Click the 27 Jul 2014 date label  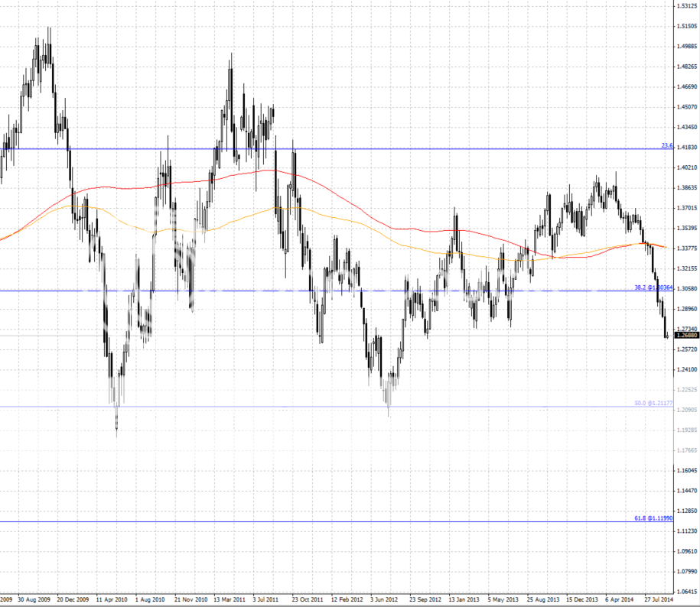(x=658, y=600)
